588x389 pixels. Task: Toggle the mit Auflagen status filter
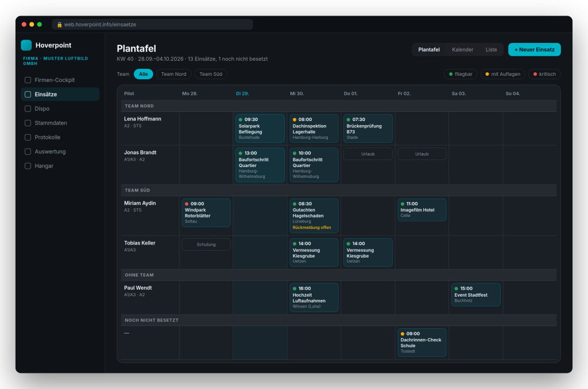coord(502,74)
